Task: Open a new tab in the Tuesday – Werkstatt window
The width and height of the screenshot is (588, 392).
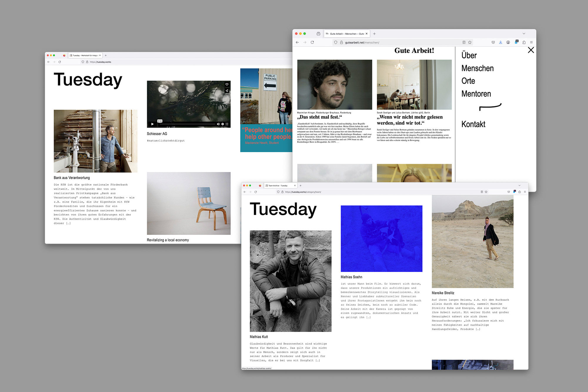Action: (x=106, y=55)
